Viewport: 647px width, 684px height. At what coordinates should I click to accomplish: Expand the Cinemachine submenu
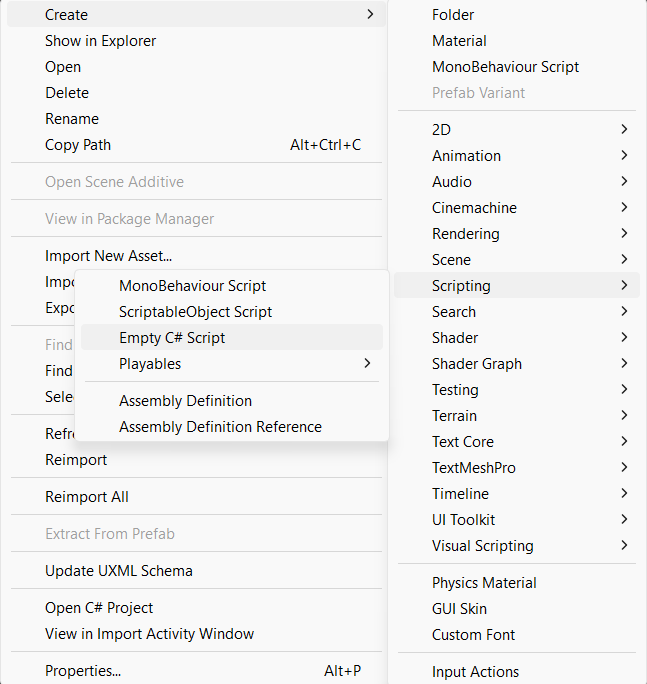click(517, 208)
